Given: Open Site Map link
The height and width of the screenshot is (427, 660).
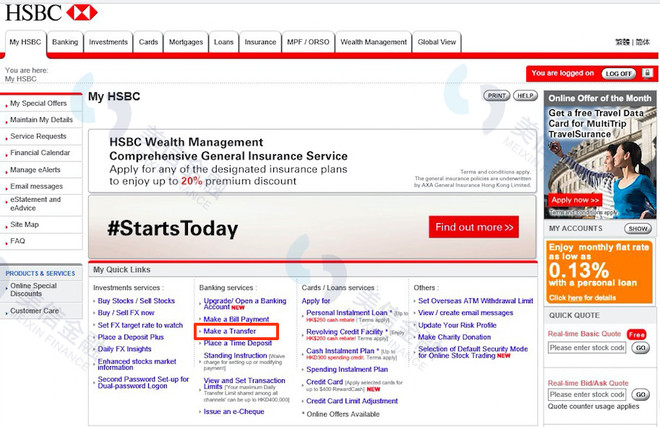Looking at the screenshot, I should click(24, 224).
